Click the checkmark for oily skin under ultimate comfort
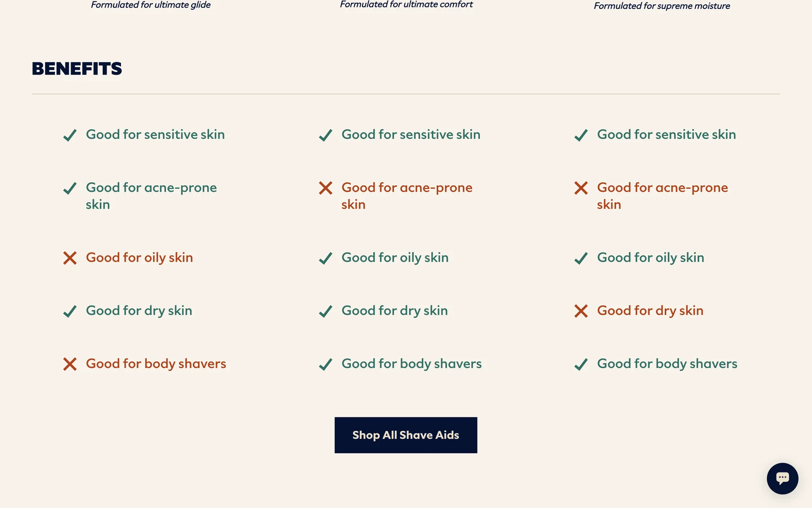 [x=325, y=258]
